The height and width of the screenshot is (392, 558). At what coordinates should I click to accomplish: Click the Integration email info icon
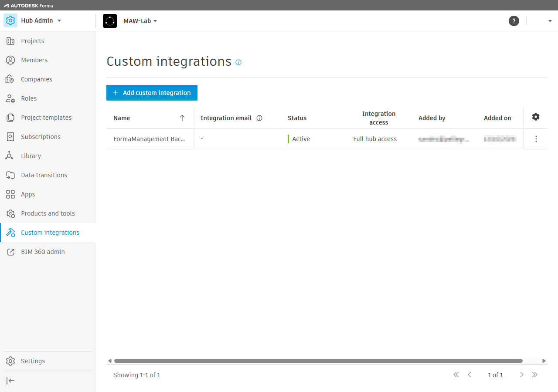click(x=259, y=118)
